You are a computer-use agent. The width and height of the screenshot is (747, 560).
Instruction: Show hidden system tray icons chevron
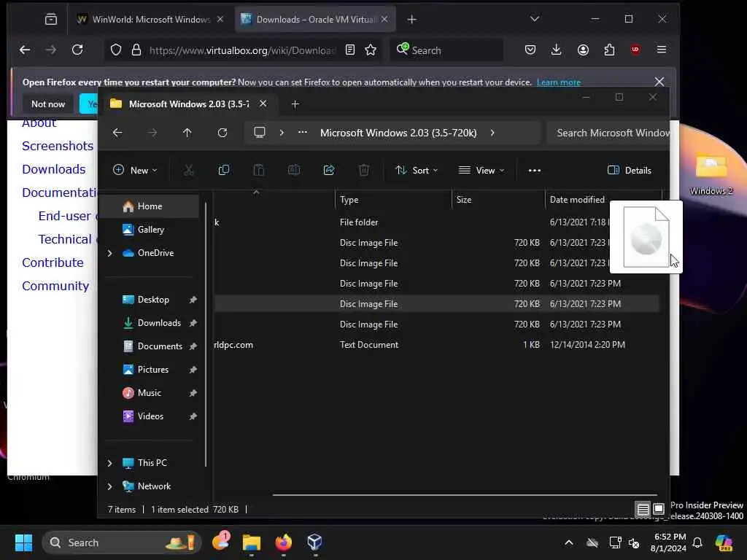[569, 542]
